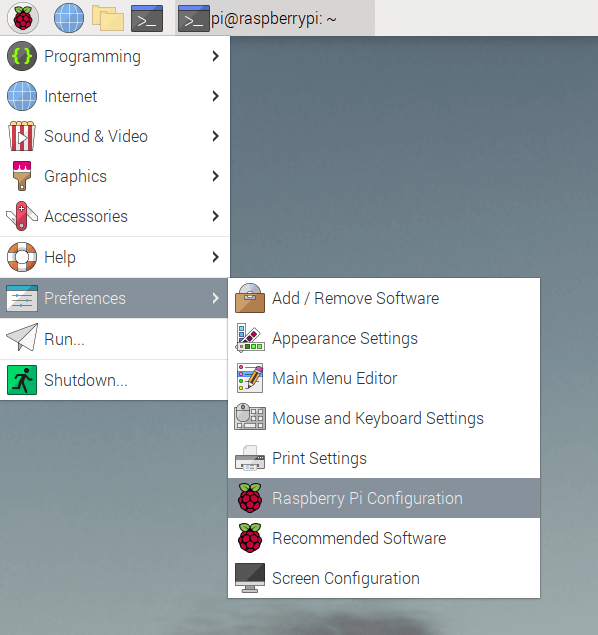Click the Recommended Software raspberry icon
Screen dimensions: 598x635
pos(250,538)
